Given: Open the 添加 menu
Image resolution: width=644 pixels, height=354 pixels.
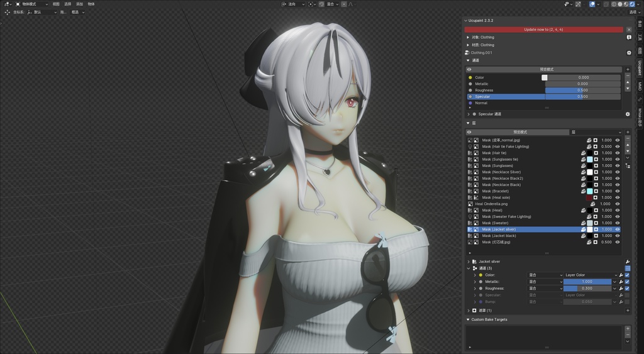Looking at the screenshot, I should pyautogui.click(x=79, y=4).
